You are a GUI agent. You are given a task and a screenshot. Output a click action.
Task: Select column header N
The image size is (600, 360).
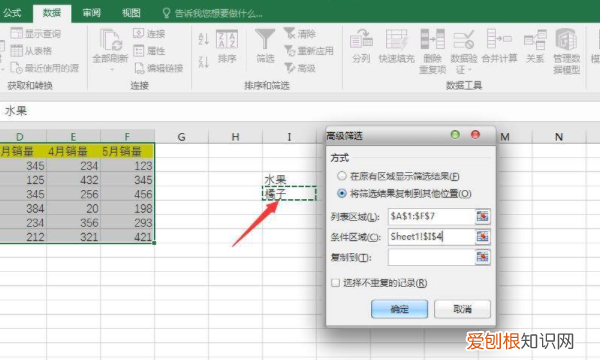pyautogui.click(x=559, y=137)
